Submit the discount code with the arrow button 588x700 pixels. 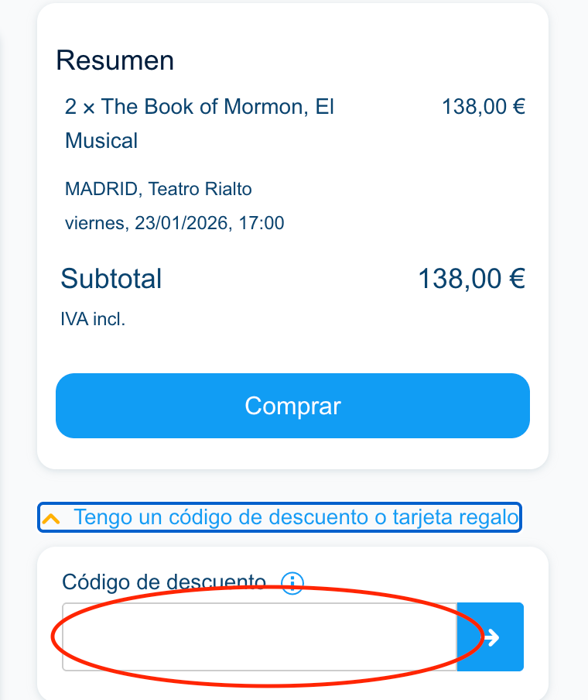(x=491, y=637)
